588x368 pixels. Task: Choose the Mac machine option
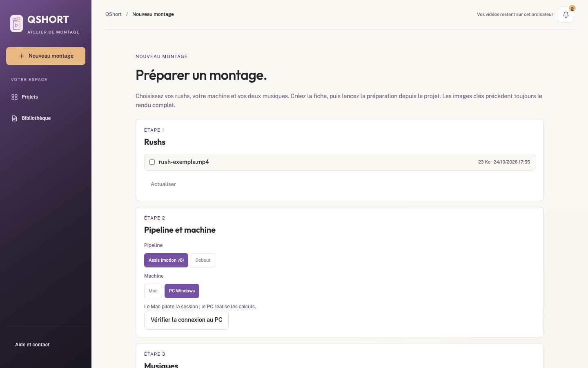[x=153, y=291]
